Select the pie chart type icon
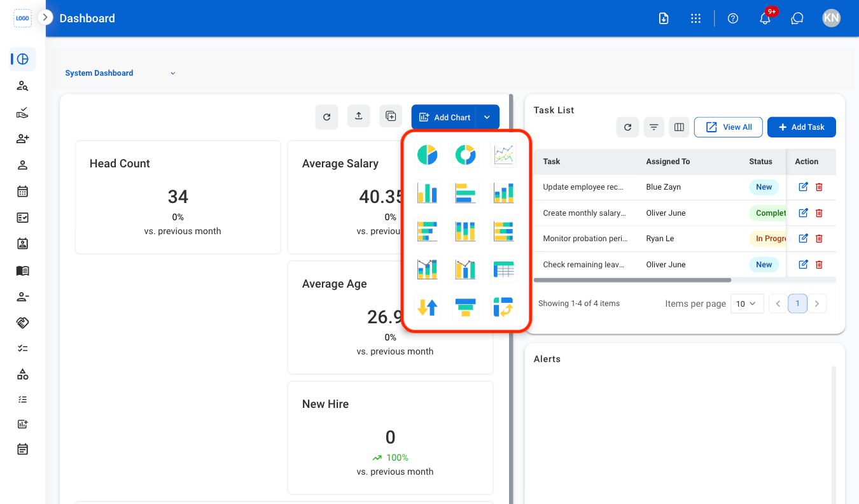 click(x=427, y=155)
